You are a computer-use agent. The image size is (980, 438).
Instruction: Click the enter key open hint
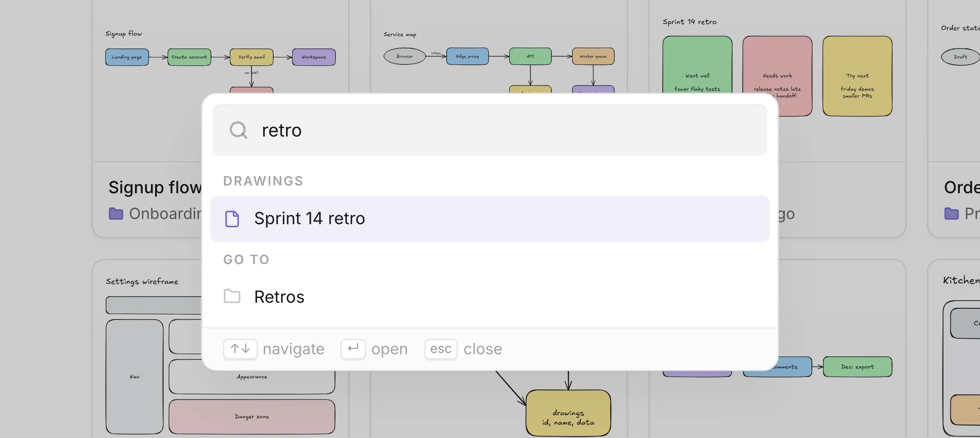click(x=353, y=349)
